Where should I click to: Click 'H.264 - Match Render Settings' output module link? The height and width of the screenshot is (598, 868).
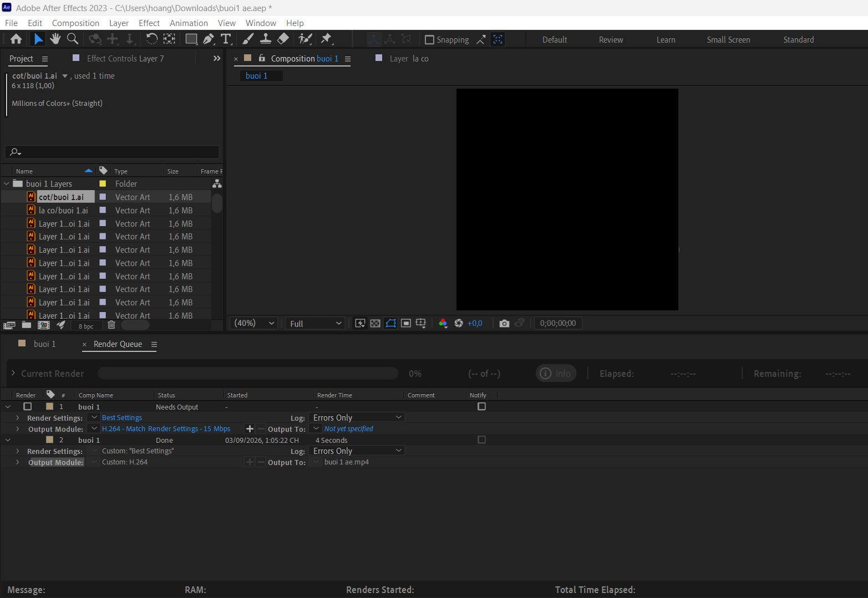click(x=166, y=428)
